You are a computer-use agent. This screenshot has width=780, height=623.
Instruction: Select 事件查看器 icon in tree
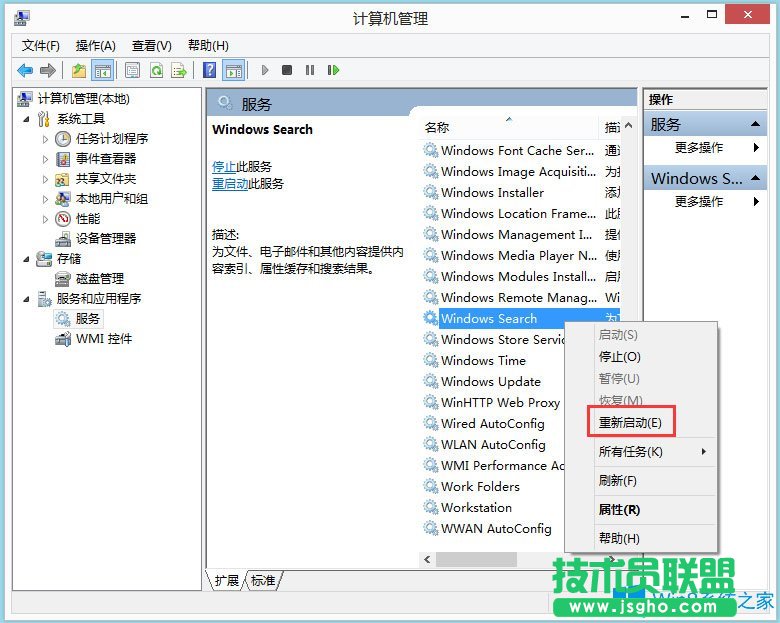(63, 159)
